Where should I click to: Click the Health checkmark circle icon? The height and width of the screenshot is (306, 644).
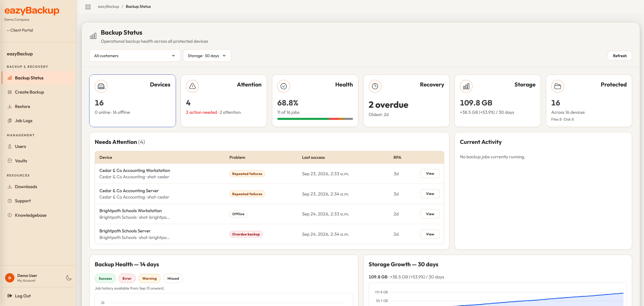(284, 86)
